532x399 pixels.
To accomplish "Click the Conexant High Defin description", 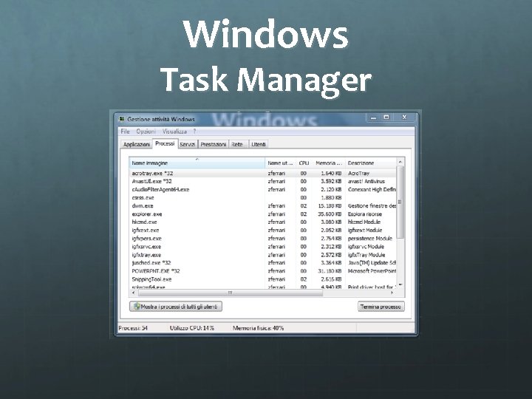I will (x=372, y=189).
